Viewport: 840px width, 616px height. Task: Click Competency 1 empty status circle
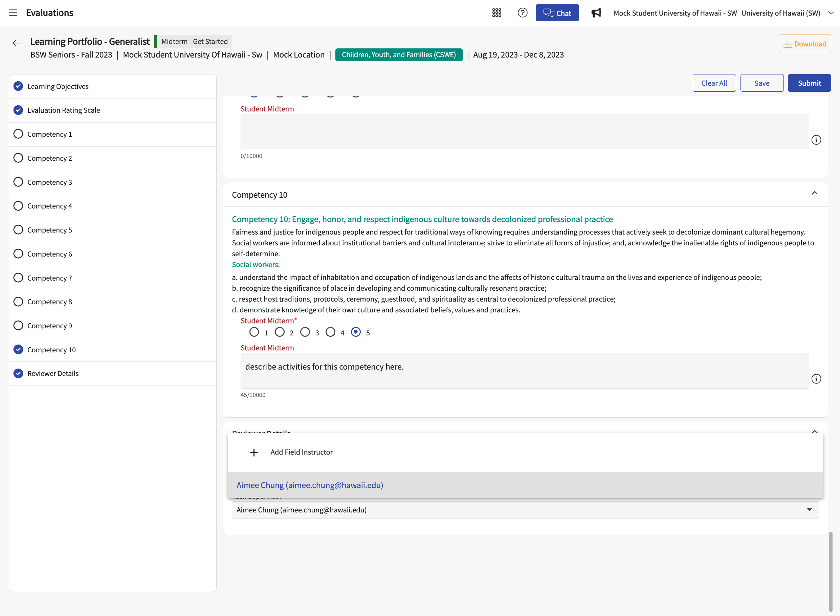18,134
